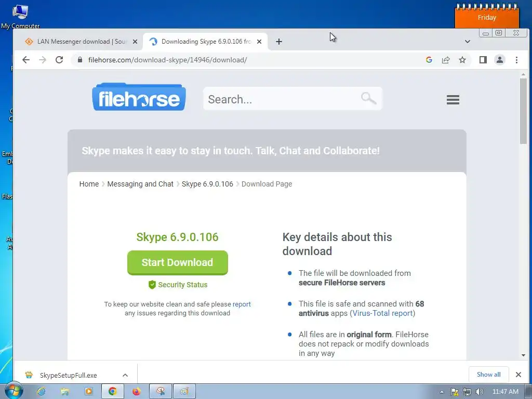532x399 pixels.
Task: Open Skype 6.9.0.106 breadcrumb link
Action: coord(207,184)
